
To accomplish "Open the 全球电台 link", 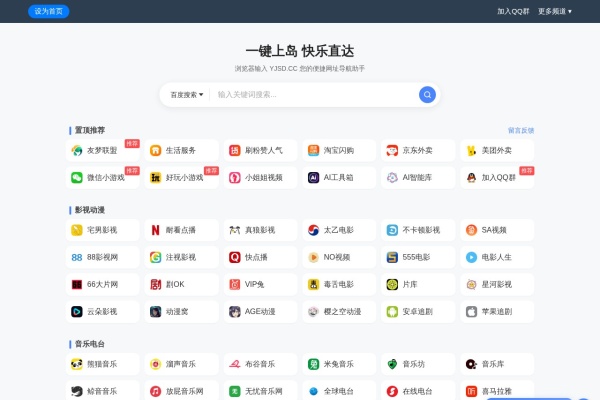I will pyautogui.click(x=339, y=390).
